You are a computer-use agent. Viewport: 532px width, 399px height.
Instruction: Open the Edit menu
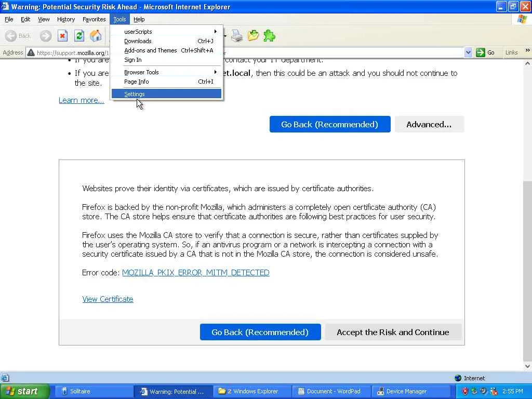pyautogui.click(x=25, y=19)
